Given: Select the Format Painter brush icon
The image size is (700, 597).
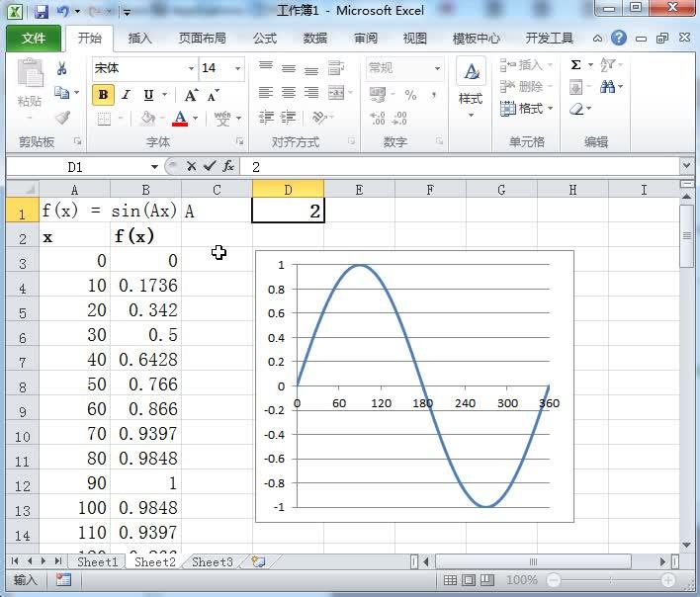Looking at the screenshot, I should click(x=62, y=118).
